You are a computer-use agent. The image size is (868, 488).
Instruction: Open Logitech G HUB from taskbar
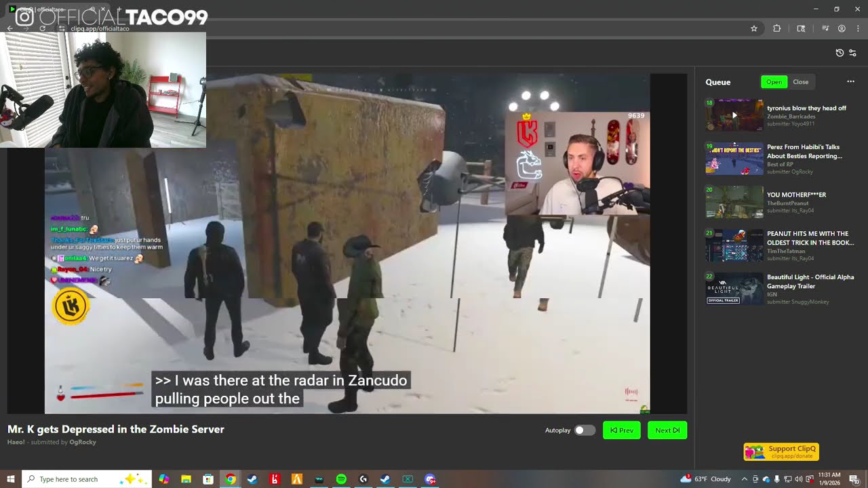(363, 479)
